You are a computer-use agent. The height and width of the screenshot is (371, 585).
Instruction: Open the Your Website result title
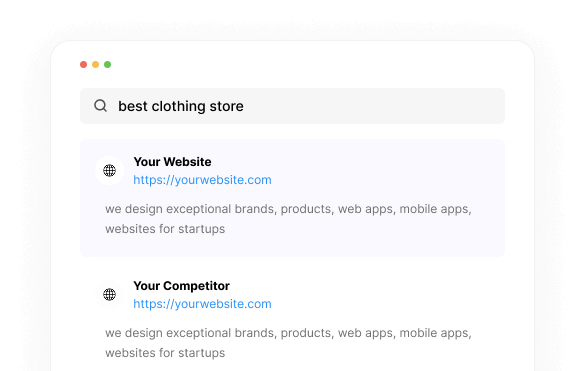click(172, 162)
